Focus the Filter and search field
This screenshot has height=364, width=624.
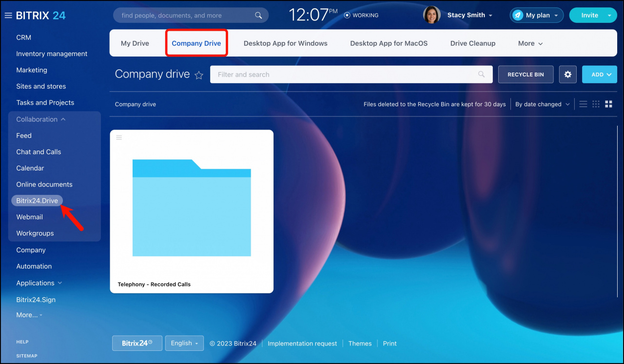[351, 75]
